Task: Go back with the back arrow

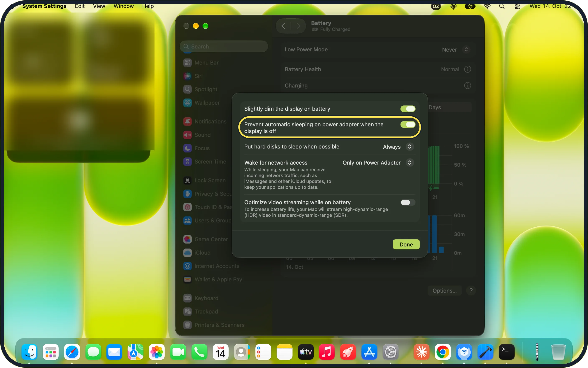Action: click(x=283, y=26)
